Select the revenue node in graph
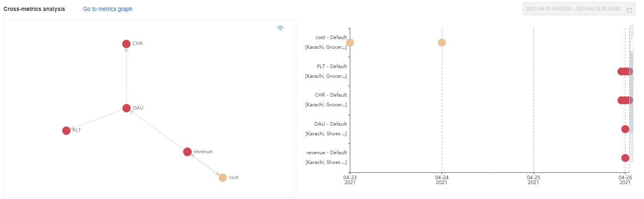Viewport: 644px width, 199px height. click(187, 152)
